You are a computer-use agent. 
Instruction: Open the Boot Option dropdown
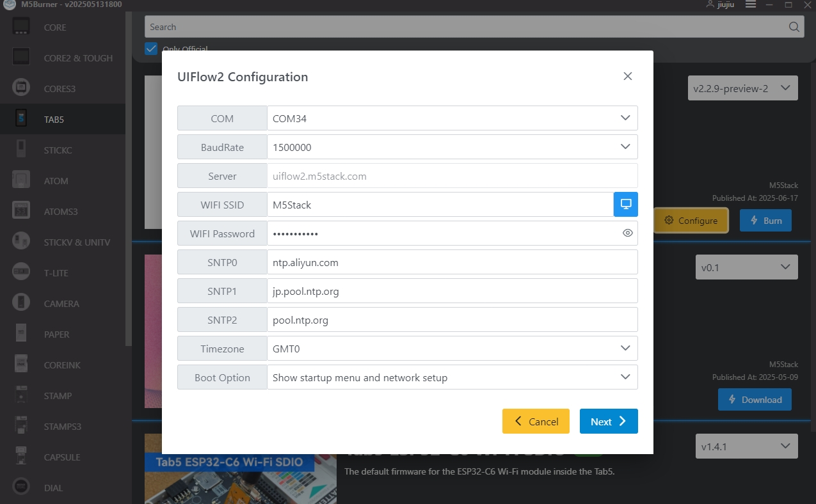pos(452,377)
